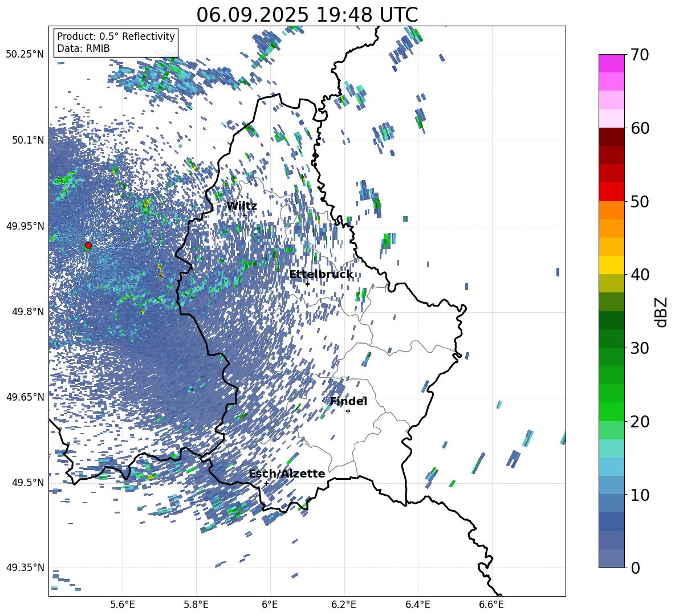The height and width of the screenshot is (616, 675).
Task: Click the bright red colorbar swatch
Action: 612,192
